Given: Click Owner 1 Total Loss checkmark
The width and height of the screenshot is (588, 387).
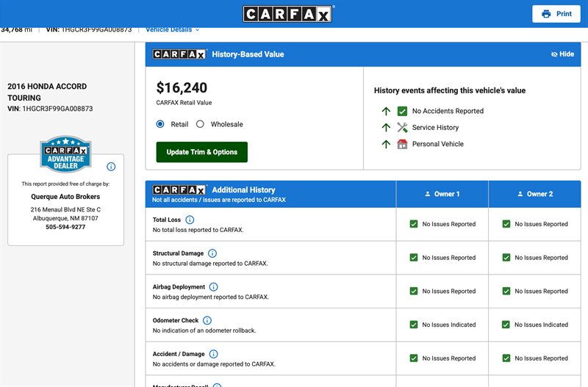Looking at the screenshot, I should pyautogui.click(x=414, y=224).
